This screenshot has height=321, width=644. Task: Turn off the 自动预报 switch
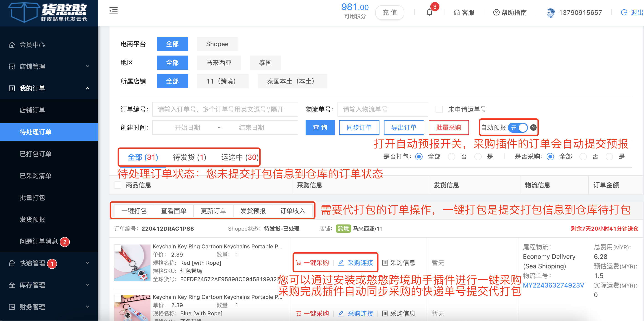click(518, 127)
